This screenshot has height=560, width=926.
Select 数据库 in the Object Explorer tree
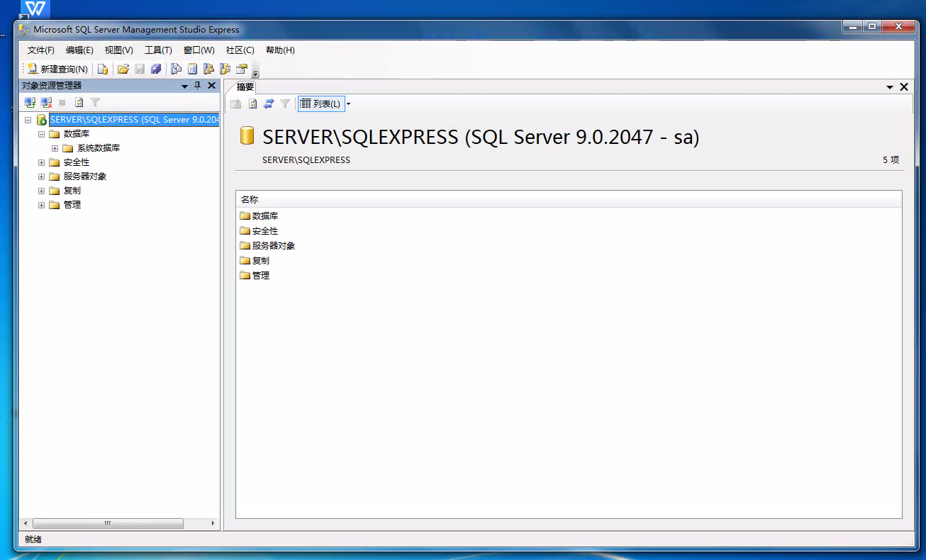click(x=77, y=134)
